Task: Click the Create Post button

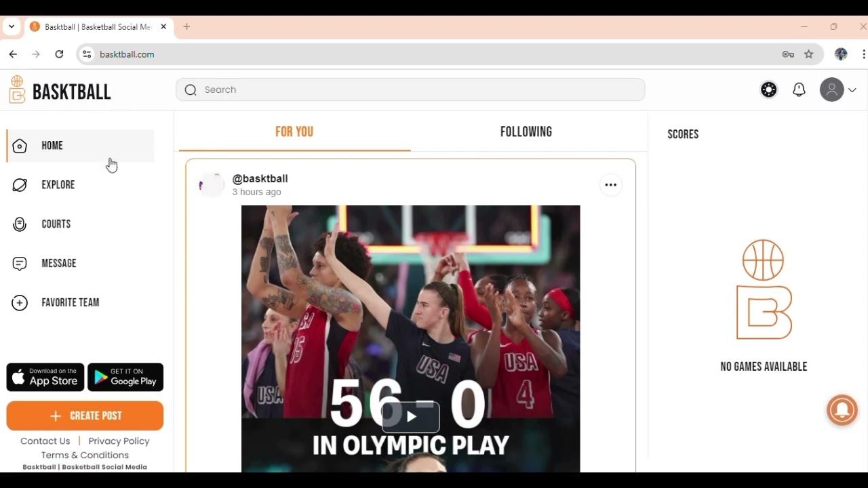Action: pos(85,416)
